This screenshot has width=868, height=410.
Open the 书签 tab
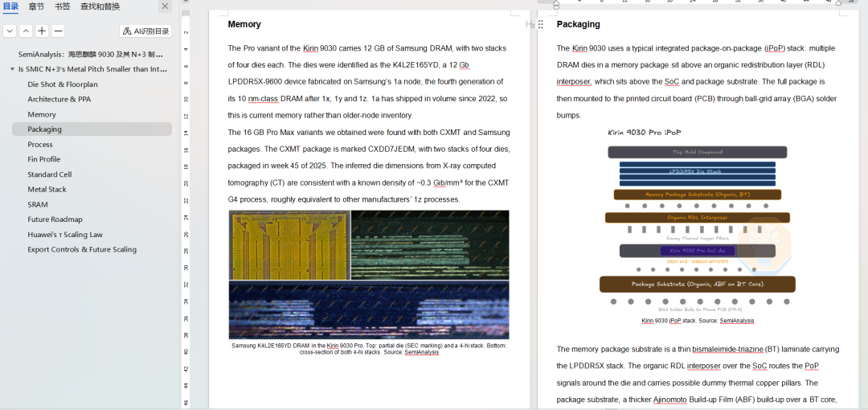[62, 6]
